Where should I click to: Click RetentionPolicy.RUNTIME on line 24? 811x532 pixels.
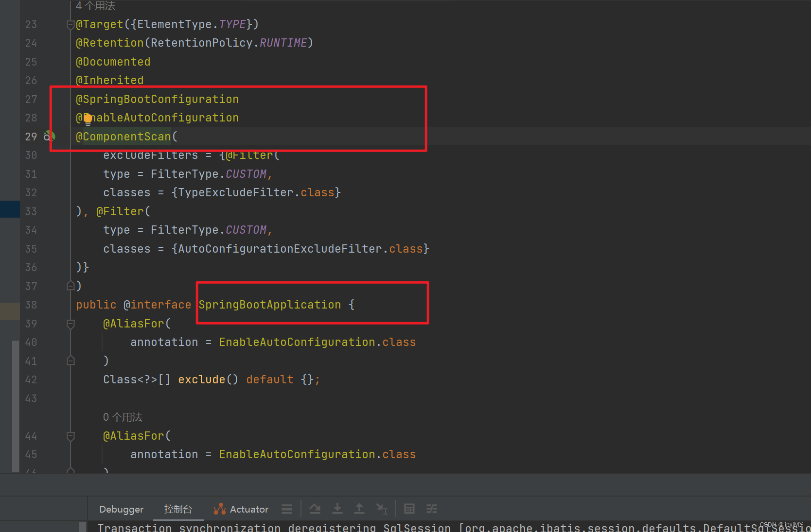(x=229, y=43)
